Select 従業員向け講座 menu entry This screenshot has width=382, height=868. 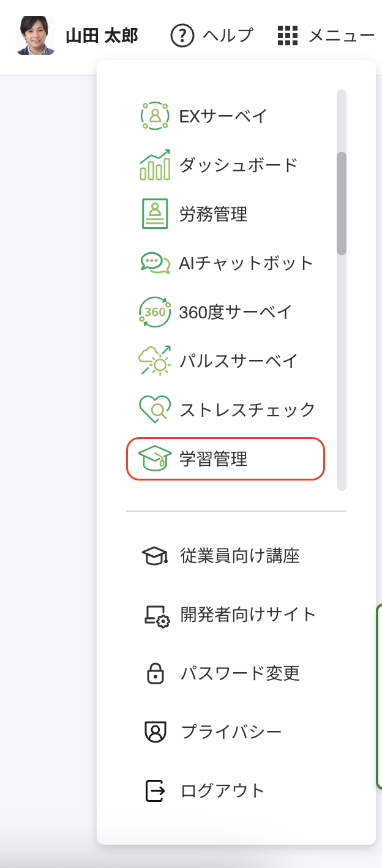(240, 556)
